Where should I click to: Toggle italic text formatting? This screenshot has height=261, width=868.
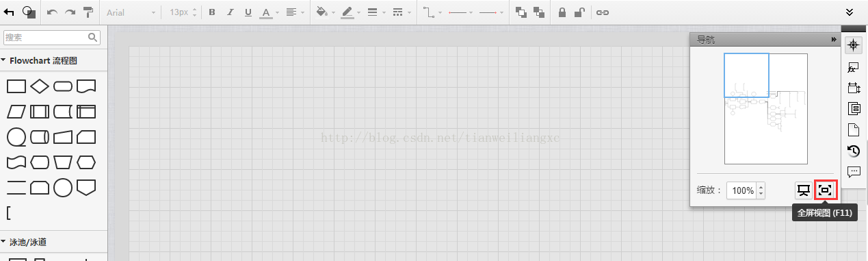(x=230, y=12)
